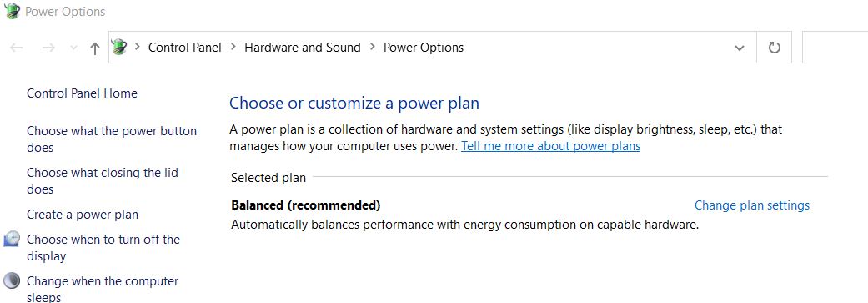The height and width of the screenshot is (303, 868).
Task: Expand the chevron after Hardware and Sound
Action: [373, 48]
